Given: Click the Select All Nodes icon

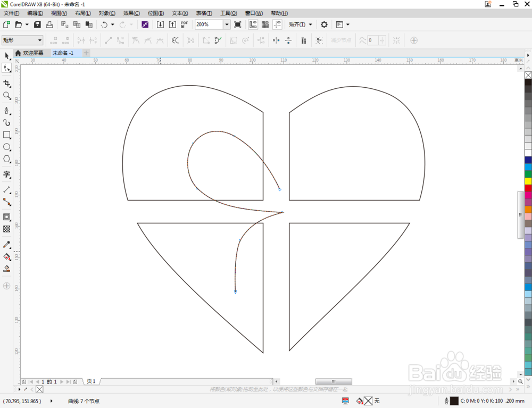Looking at the screenshot, I should click(x=319, y=40).
